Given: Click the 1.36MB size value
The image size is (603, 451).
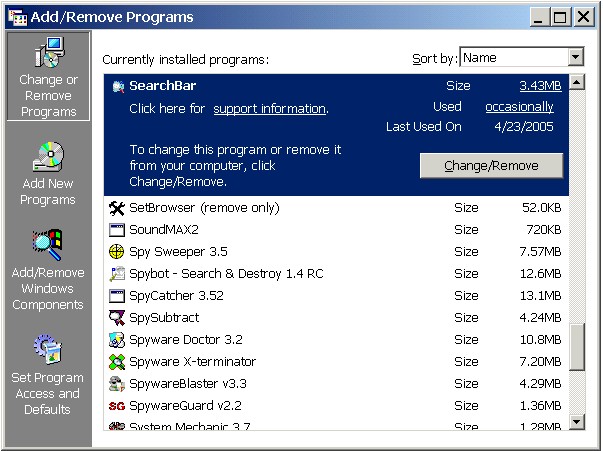Looking at the screenshot, I should click(540, 406).
